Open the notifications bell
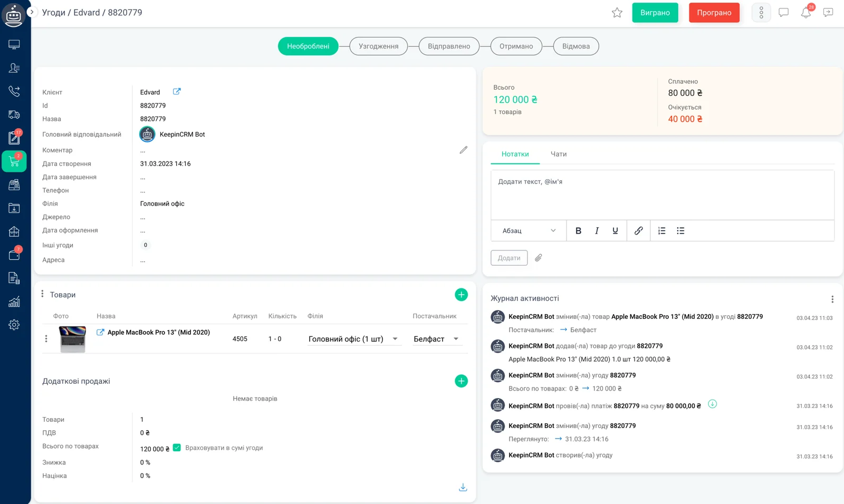The height and width of the screenshot is (504, 844). point(806,13)
